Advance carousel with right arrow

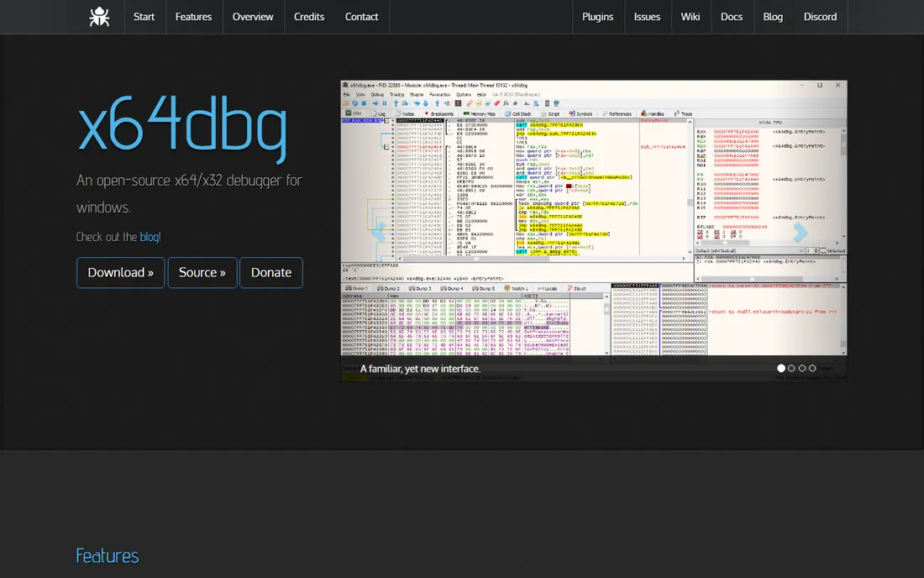click(x=800, y=232)
